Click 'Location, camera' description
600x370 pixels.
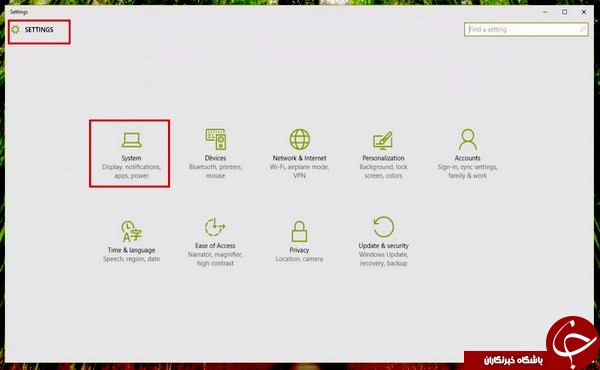[x=299, y=259]
